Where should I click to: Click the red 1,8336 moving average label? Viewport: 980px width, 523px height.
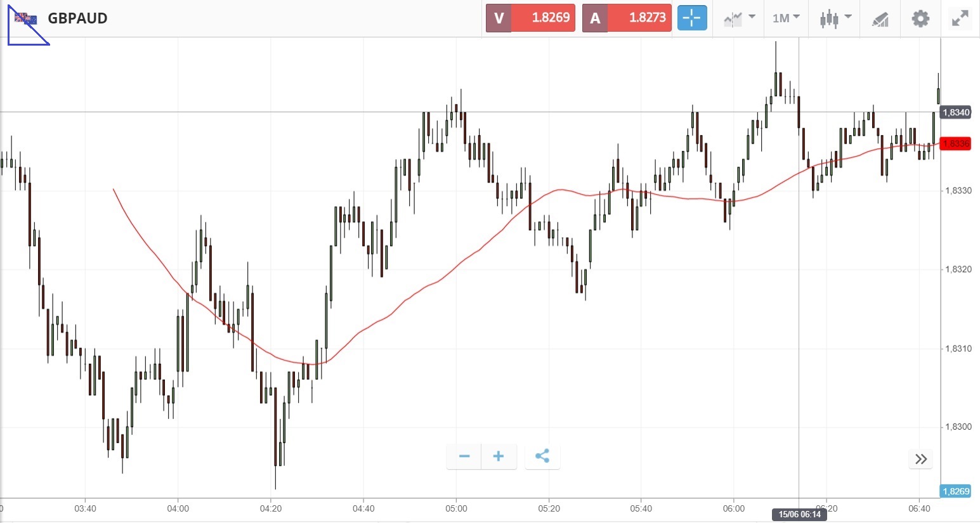pos(955,144)
